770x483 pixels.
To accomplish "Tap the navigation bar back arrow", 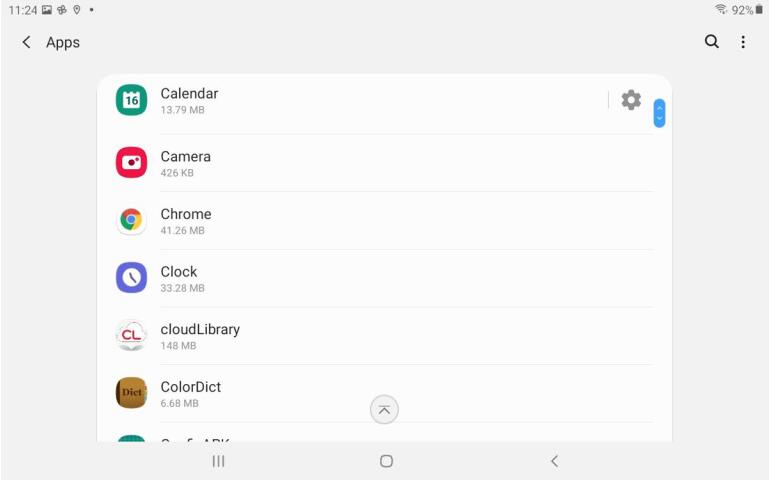I will point(554,461).
